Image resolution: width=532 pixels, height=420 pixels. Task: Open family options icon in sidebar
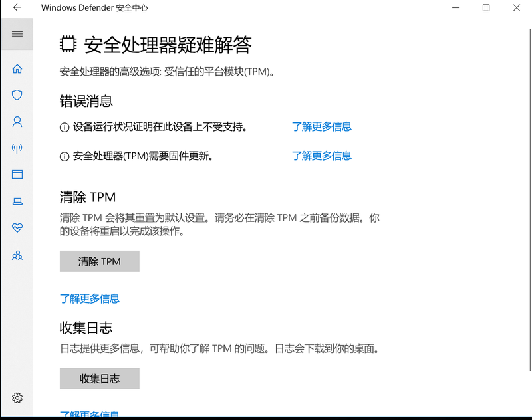17,255
